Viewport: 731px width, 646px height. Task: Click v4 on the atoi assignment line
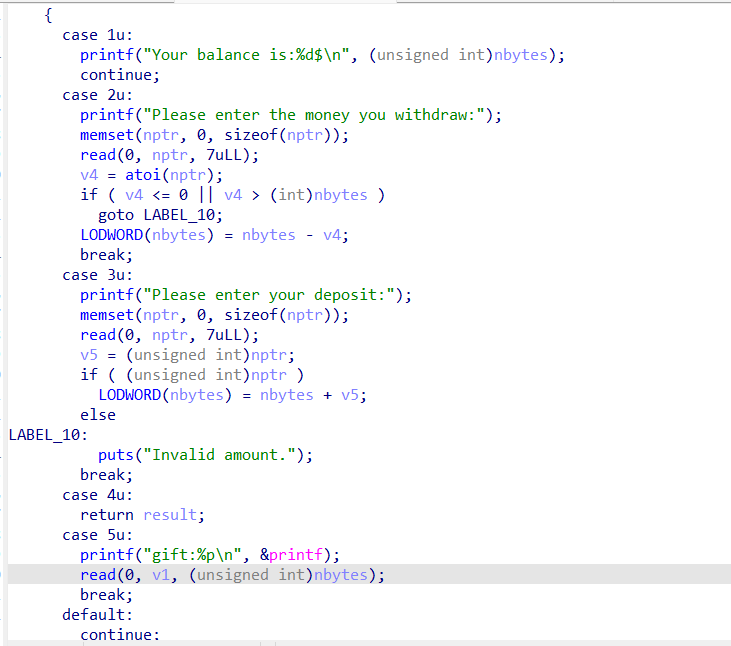click(89, 175)
